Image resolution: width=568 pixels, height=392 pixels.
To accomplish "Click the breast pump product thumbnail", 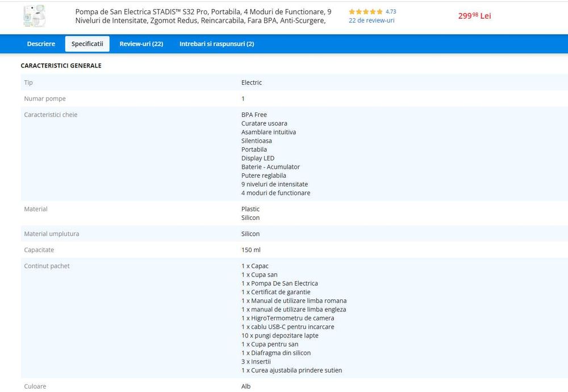I will point(35,16).
